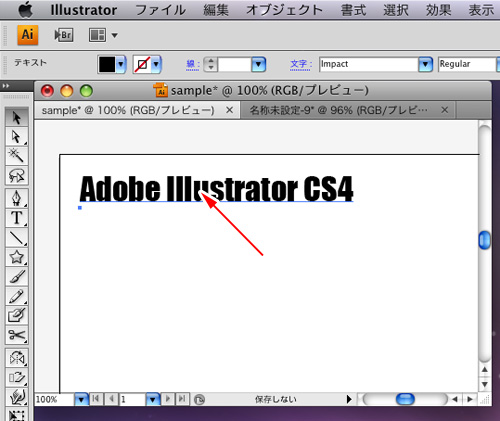This screenshot has height=421, width=500.
Task: Click the stroke weight value field
Action: [x=234, y=64]
